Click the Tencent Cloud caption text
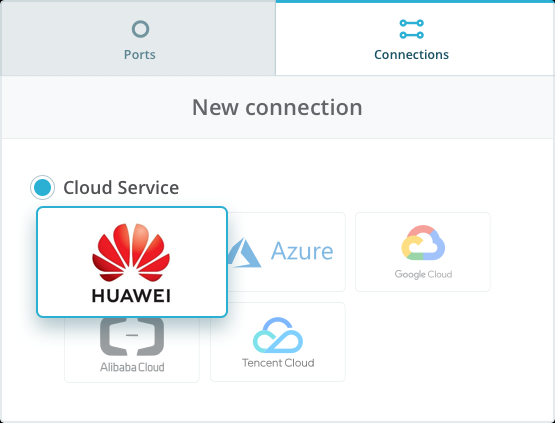The height and width of the screenshot is (423, 555). pyautogui.click(x=278, y=363)
